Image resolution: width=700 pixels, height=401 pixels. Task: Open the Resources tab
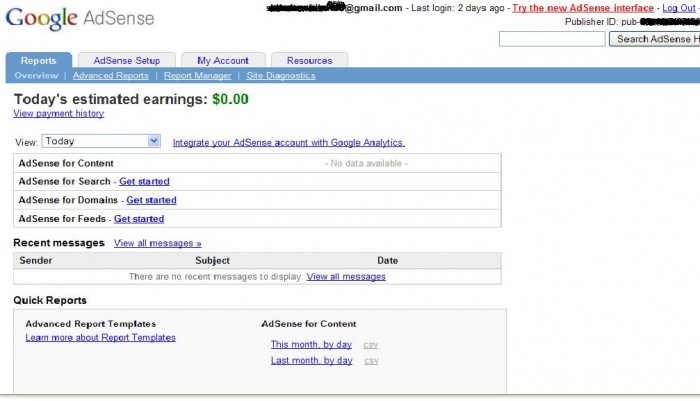point(309,60)
